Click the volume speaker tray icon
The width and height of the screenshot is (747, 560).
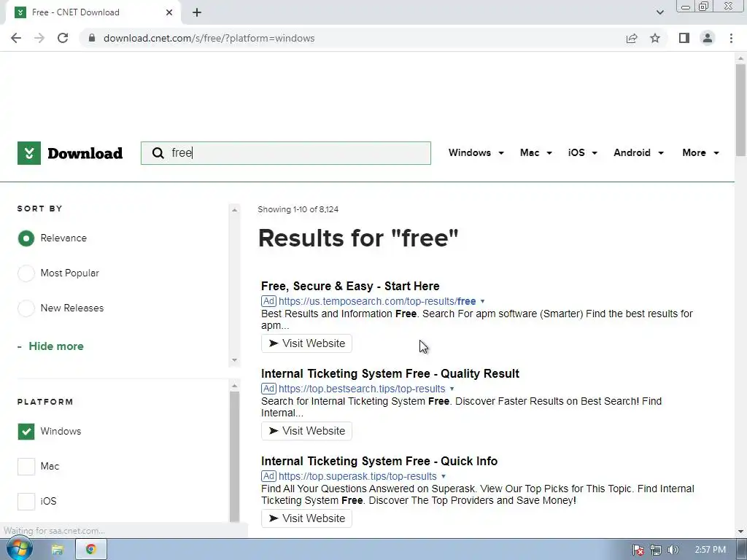pyautogui.click(x=673, y=550)
